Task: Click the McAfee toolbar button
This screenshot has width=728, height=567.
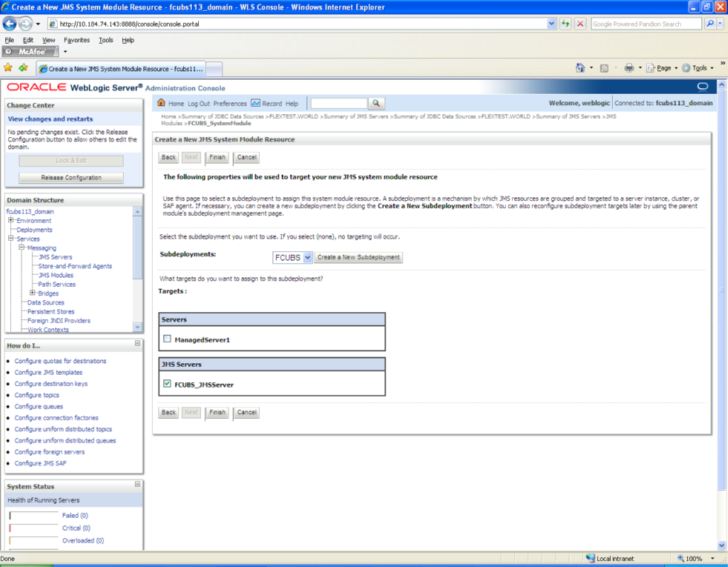Action: [30, 52]
